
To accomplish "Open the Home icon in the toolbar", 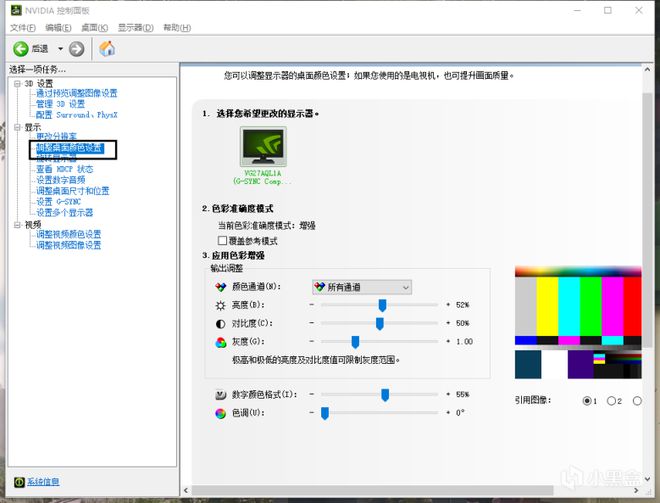I will pyautogui.click(x=107, y=48).
